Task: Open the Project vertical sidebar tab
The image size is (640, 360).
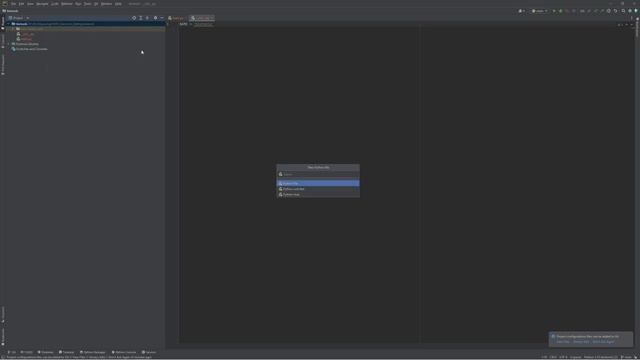Action: click(3, 23)
